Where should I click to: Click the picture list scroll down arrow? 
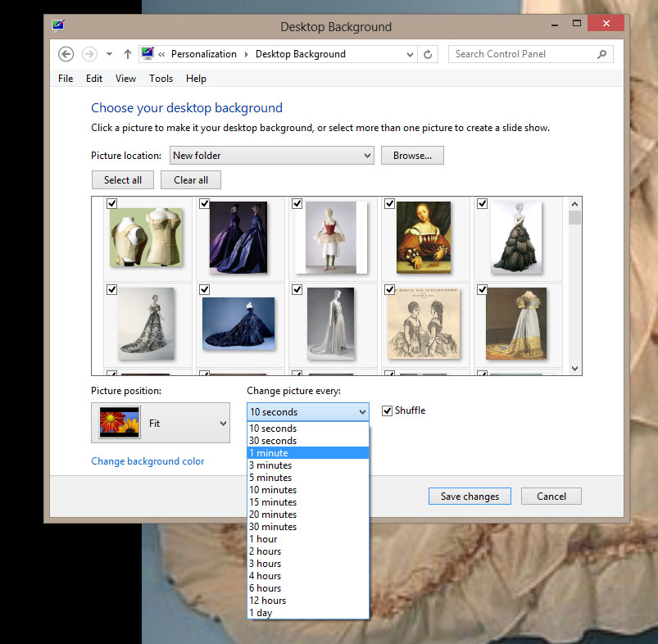pos(574,369)
